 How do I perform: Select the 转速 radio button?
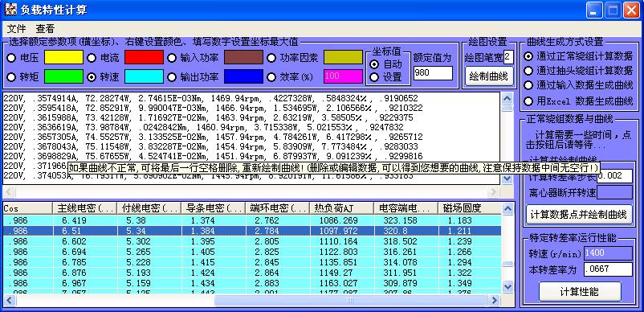coord(92,77)
